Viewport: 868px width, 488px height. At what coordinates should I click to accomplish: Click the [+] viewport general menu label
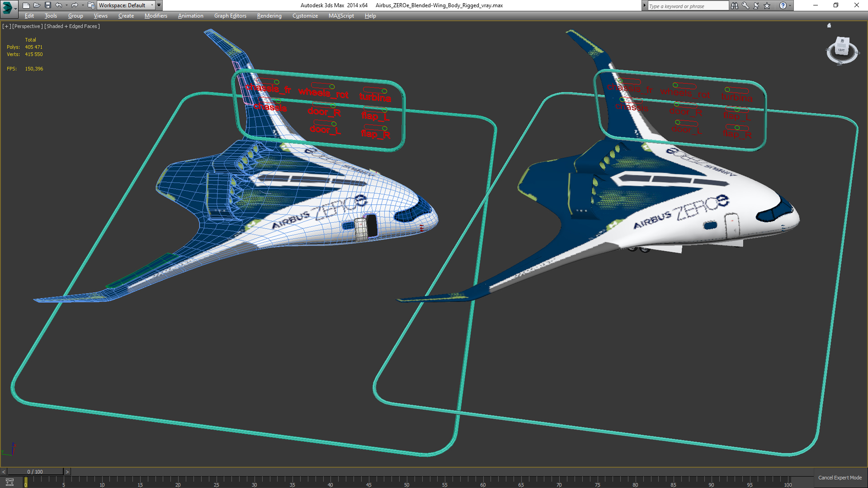click(x=6, y=26)
